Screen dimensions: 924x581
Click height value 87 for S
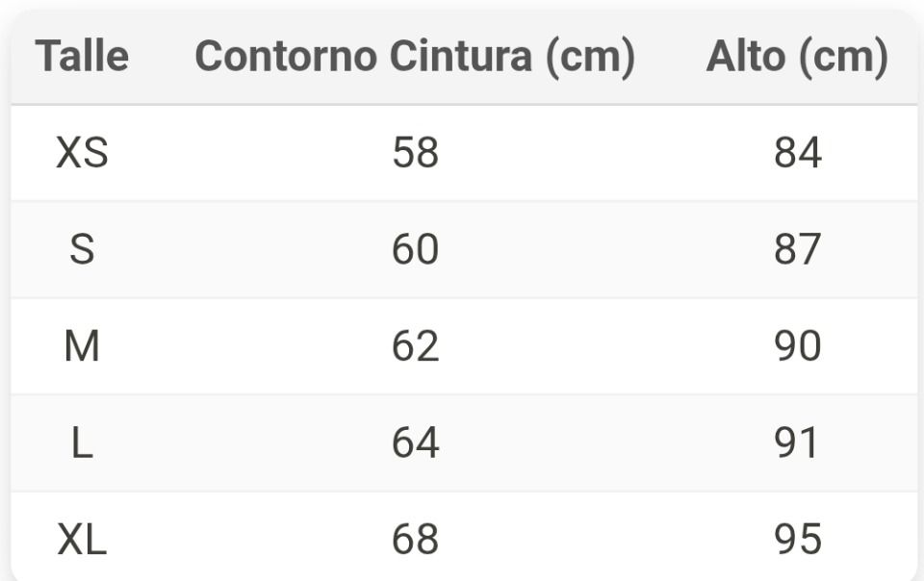click(797, 250)
